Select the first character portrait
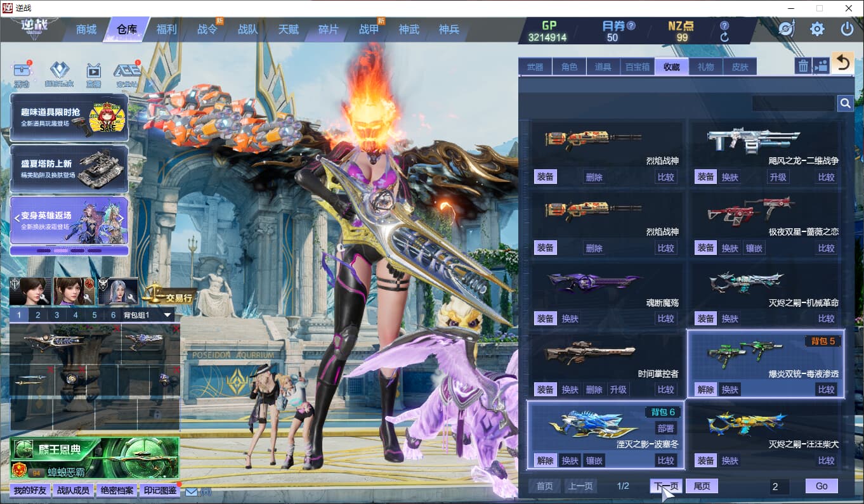 pyautogui.click(x=30, y=292)
